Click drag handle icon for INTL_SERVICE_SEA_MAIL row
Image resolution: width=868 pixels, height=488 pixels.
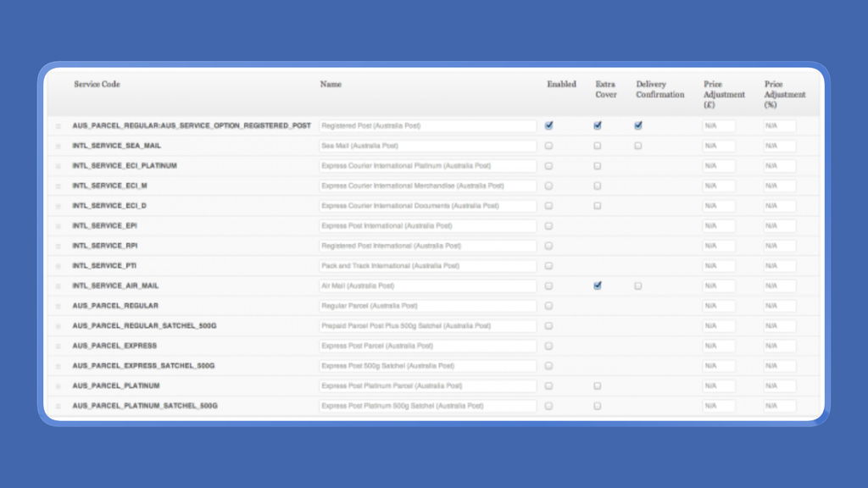(x=58, y=146)
